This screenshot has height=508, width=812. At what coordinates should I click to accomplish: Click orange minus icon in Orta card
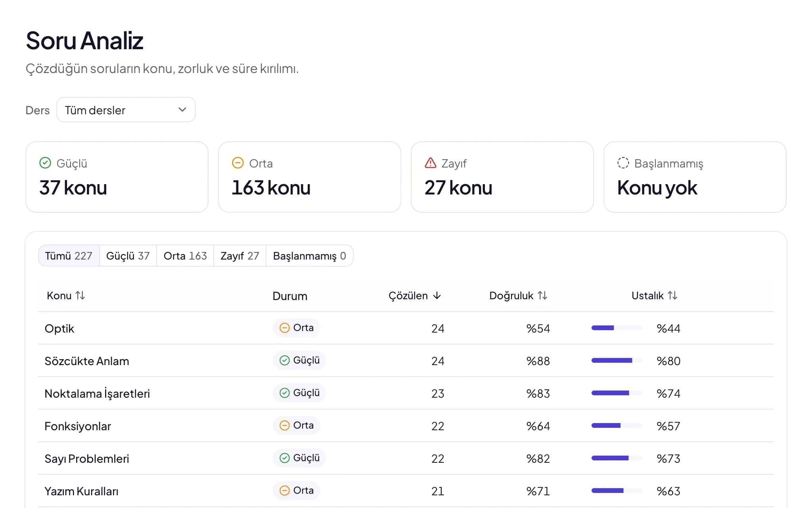[x=238, y=163]
